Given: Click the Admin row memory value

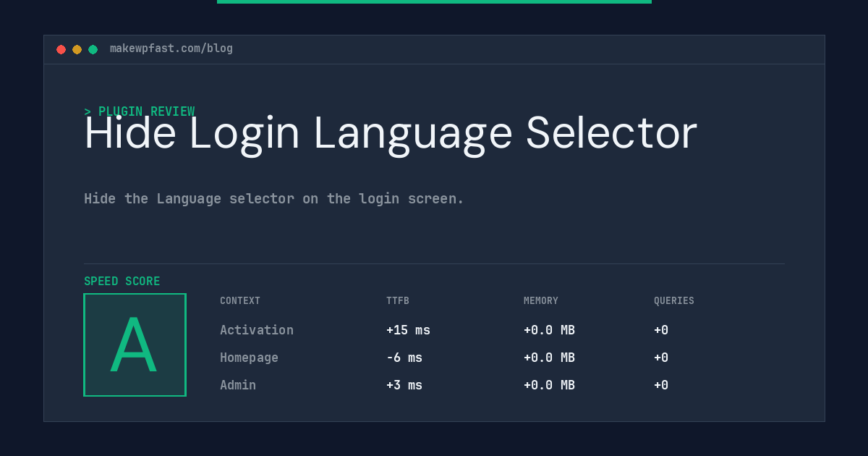Looking at the screenshot, I should point(549,385).
